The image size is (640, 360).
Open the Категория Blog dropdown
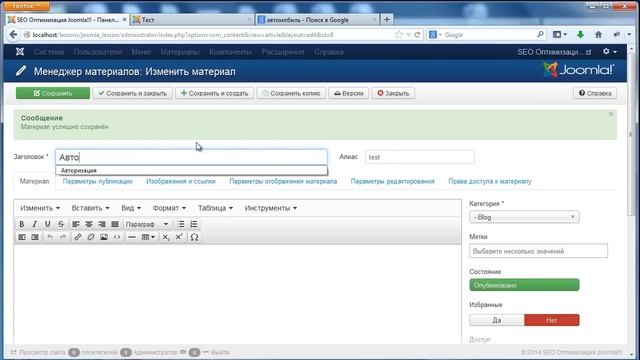524,217
